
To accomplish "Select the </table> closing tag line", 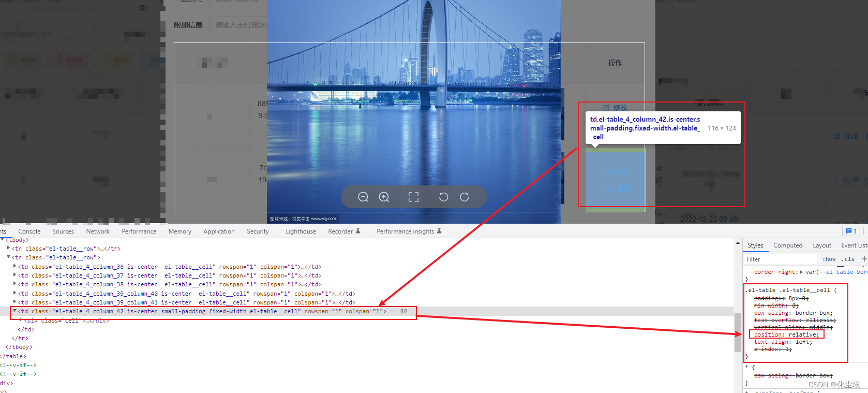I will click(13, 356).
